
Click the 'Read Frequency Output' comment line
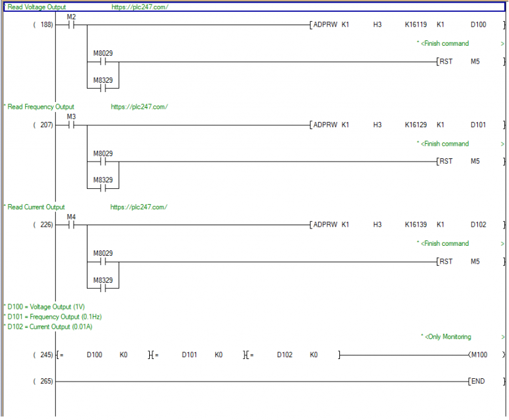(x=86, y=107)
